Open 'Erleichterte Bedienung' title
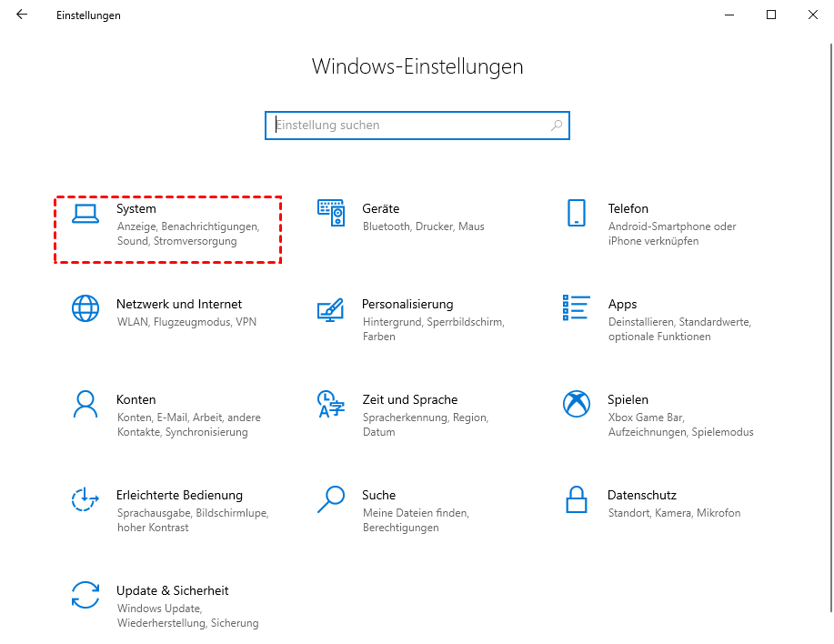The image size is (834, 644). (180, 495)
